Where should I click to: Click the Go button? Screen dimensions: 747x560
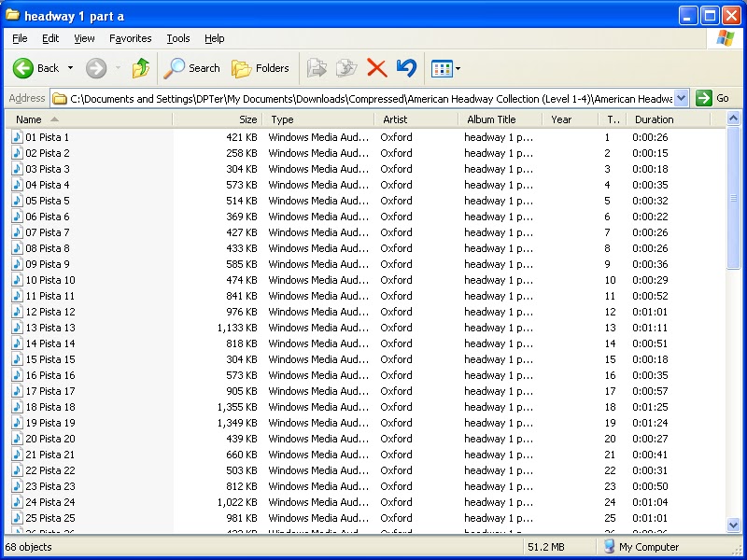click(712, 99)
